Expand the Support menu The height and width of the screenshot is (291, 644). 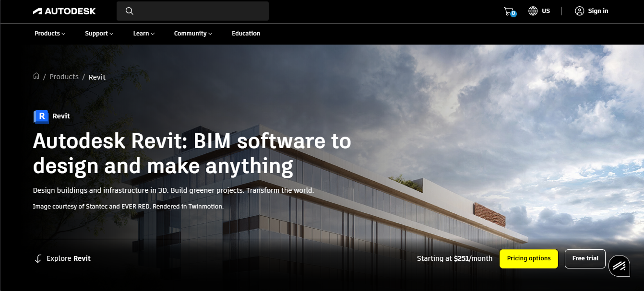pos(99,34)
